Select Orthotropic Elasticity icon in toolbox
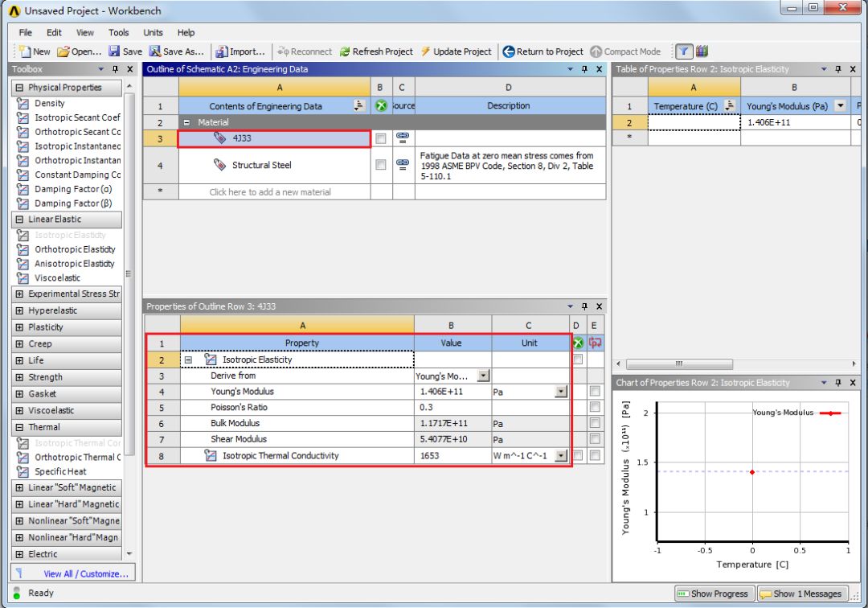Image resolution: width=868 pixels, height=608 pixels. [23, 249]
